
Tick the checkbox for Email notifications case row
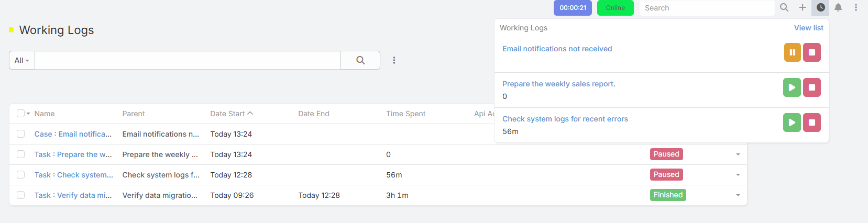click(21, 134)
